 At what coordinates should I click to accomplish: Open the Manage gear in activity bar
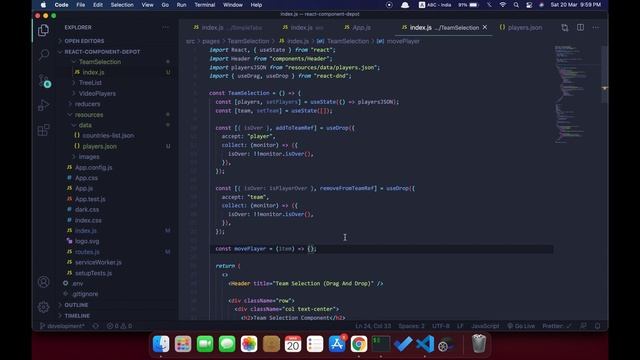(x=43, y=307)
